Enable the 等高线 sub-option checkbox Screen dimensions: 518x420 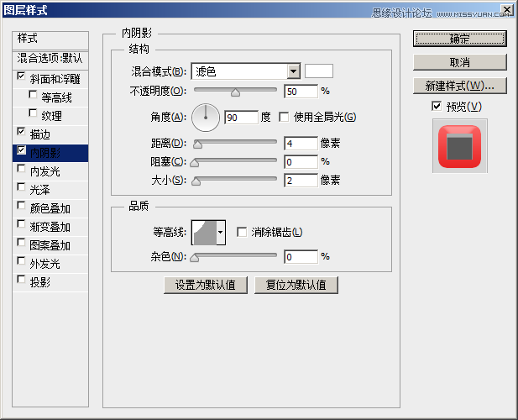point(33,95)
